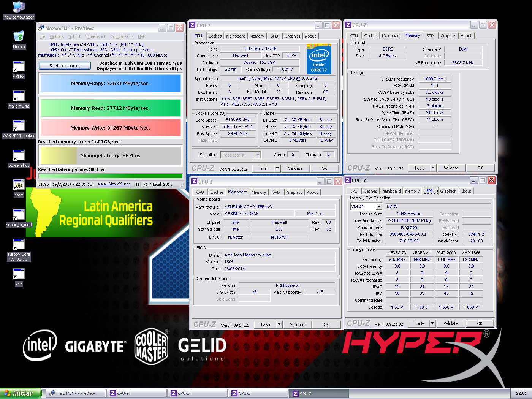532x399 pixels.
Task: Click Validate in CPU-Z Memory window
Action: (451, 168)
